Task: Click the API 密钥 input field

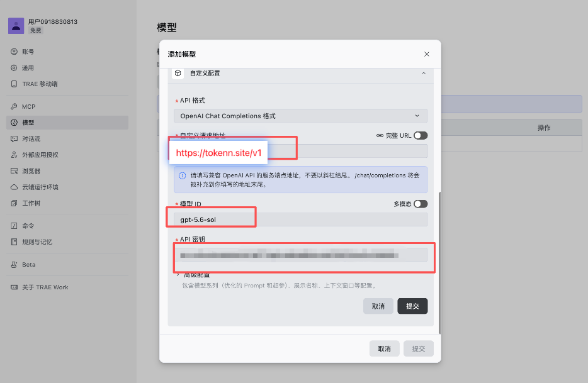Action: click(300, 255)
